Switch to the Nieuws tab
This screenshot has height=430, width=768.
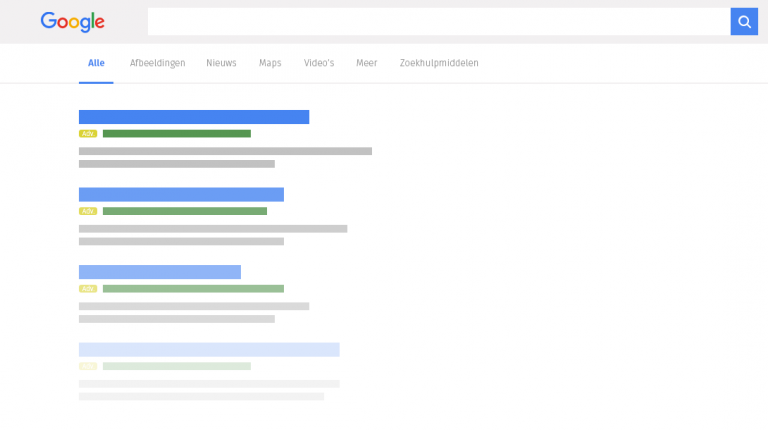221,63
